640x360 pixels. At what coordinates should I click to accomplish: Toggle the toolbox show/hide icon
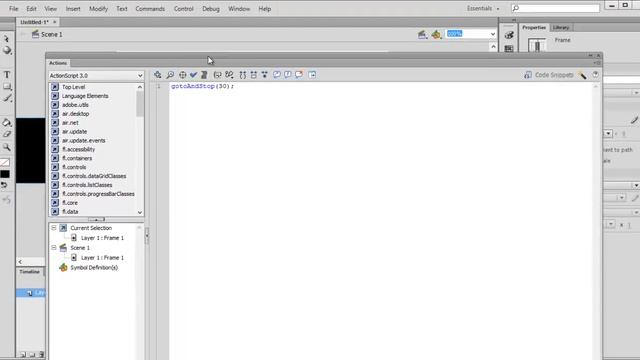(x=312, y=75)
